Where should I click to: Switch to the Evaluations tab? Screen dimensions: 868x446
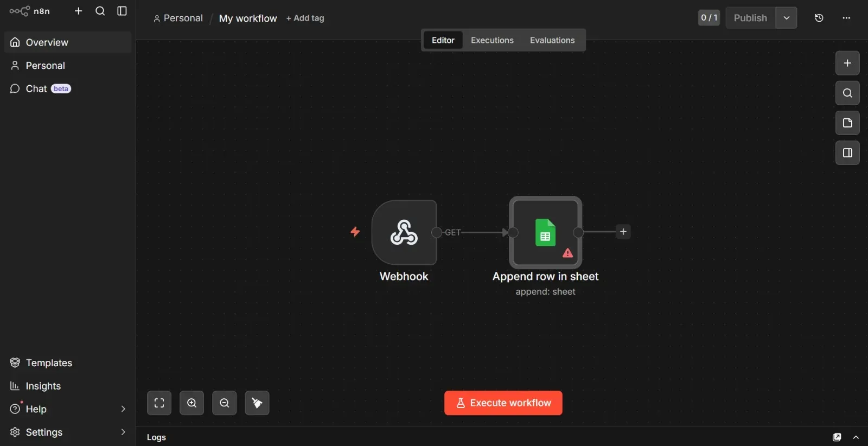pyautogui.click(x=552, y=40)
